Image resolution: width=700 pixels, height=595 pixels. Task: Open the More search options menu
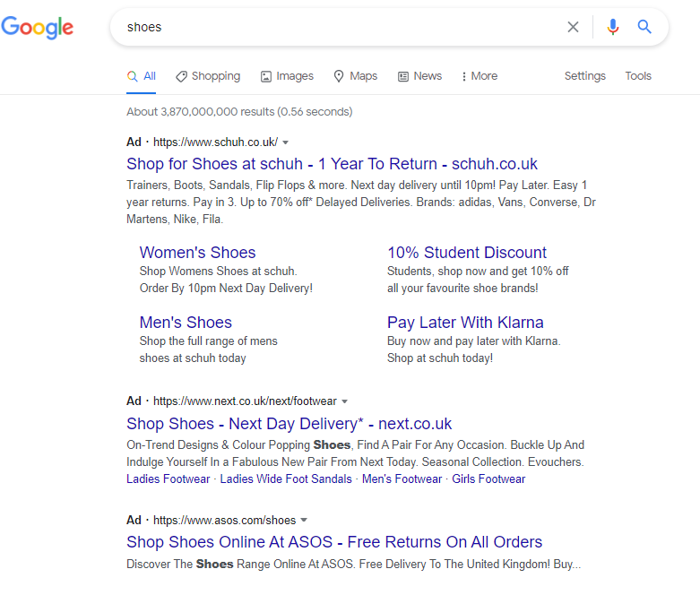[x=480, y=76]
